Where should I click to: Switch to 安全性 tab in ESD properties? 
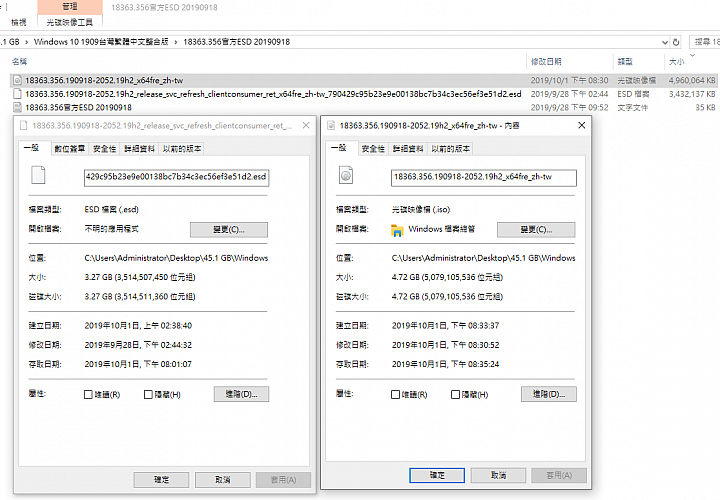click(105, 149)
